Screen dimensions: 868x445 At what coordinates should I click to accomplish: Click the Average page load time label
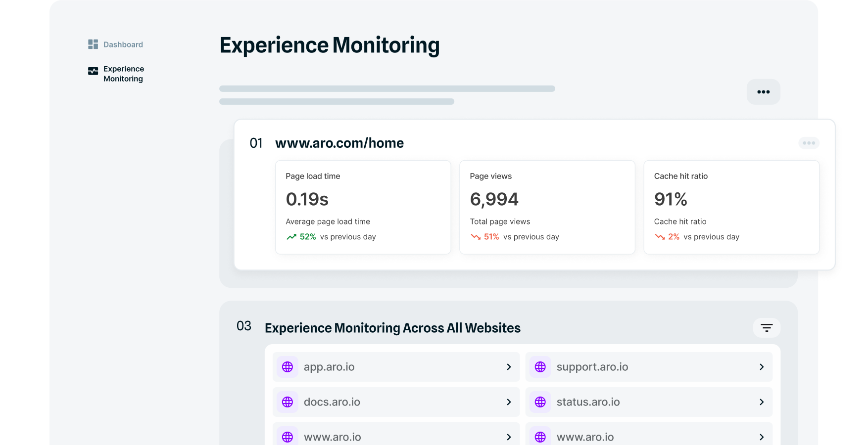[x=328, y=222]
